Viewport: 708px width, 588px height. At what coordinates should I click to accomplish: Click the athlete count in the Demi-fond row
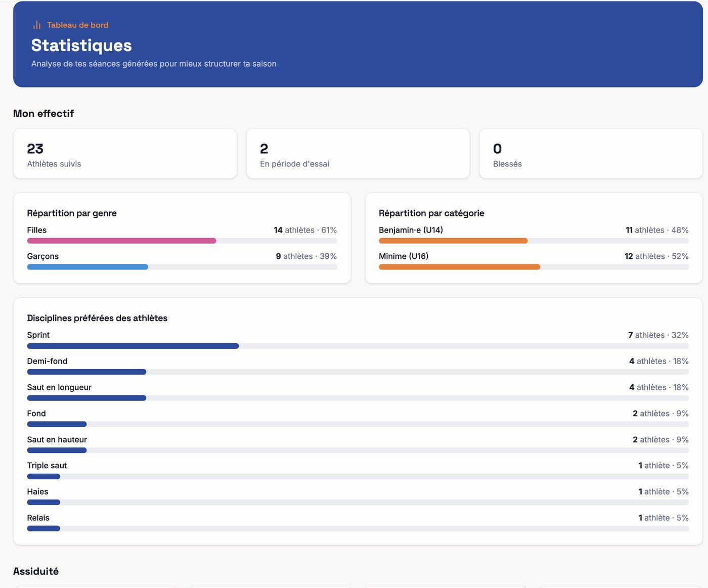(659, 361)
